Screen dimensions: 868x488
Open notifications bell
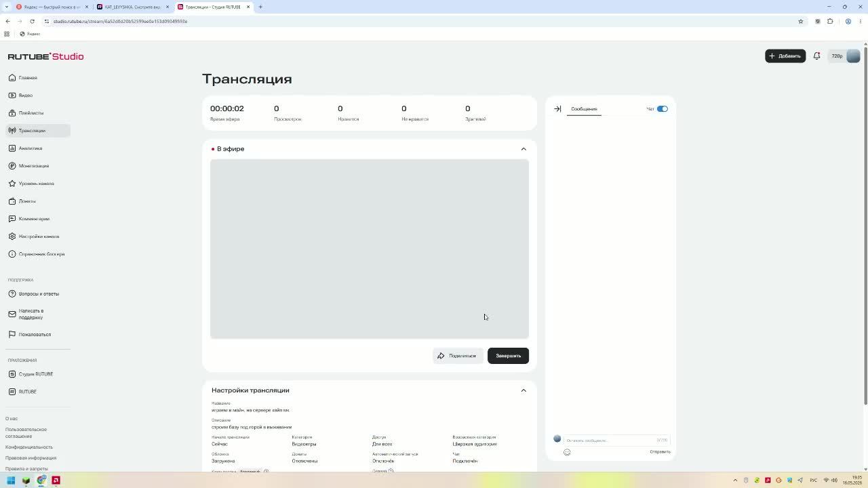816,56
